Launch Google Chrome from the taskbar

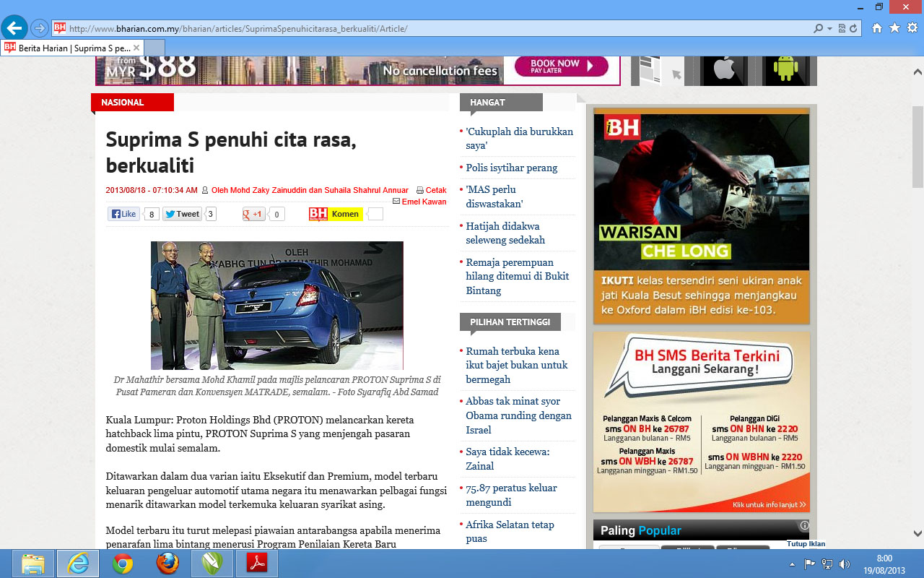[x=123, y=564]
